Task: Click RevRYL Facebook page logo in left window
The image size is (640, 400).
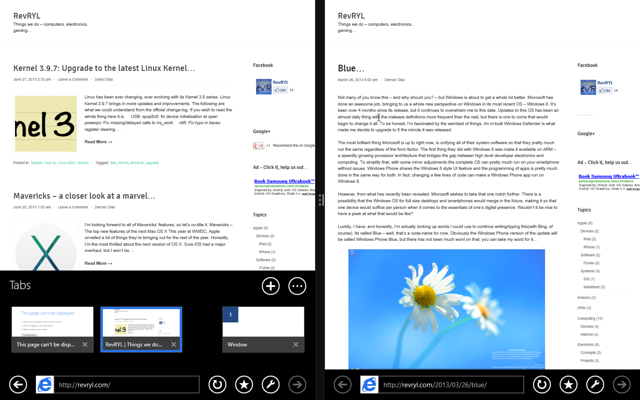Action: point(264,87)
